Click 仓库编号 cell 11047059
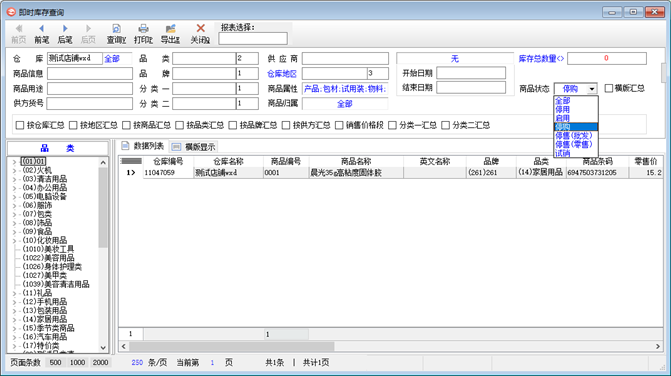This screenshot has height=376, width=671. coord(169,172)
